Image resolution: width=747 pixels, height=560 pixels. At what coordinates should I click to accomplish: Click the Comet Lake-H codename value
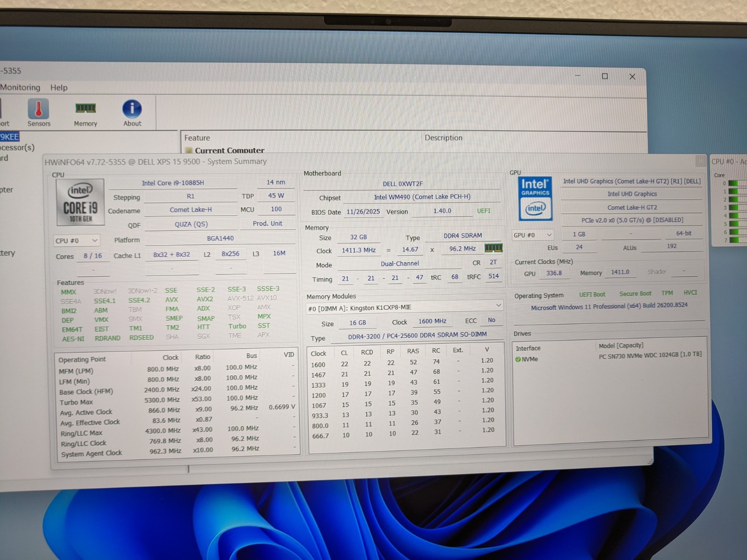[190, 210]
